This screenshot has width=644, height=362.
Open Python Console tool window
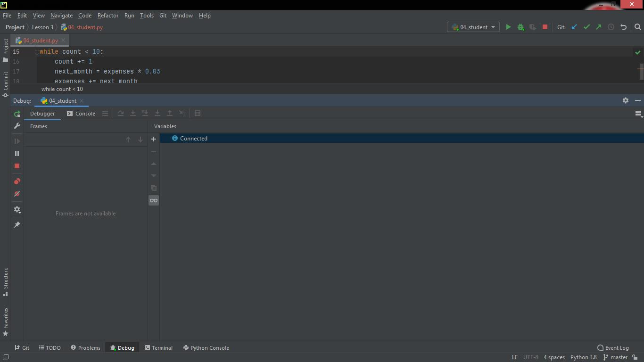click(x=206, y=348)
